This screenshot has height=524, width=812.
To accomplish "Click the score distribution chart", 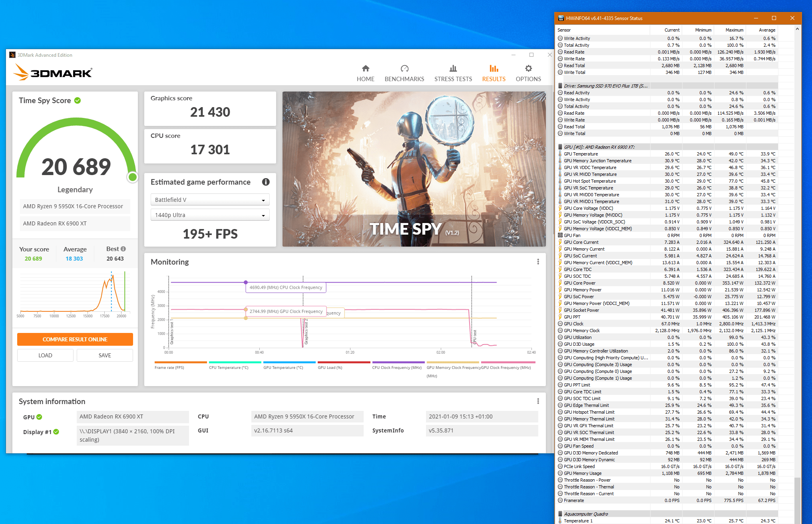I will click(x=74, y=294).
